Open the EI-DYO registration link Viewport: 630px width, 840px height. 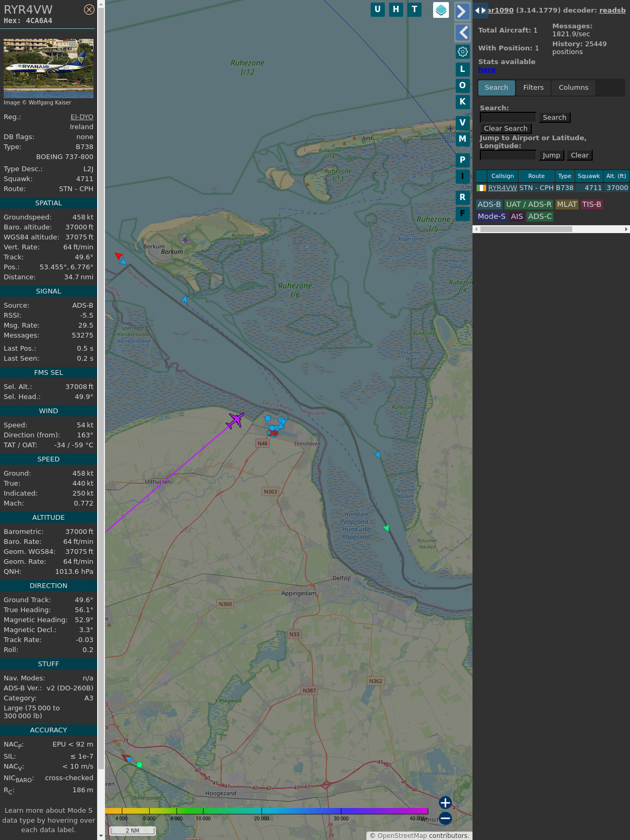click(x=82, y=117)
